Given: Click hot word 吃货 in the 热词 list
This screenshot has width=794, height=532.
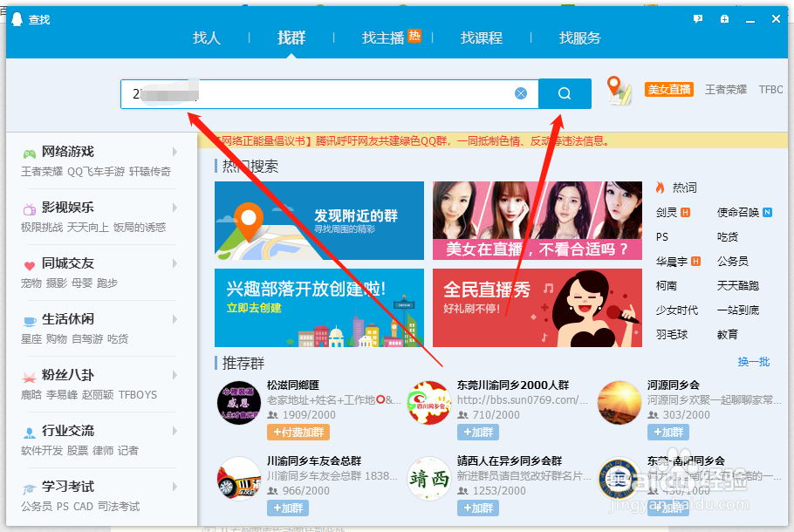Looking at the screenshot, I should click(x=727, y=237).
